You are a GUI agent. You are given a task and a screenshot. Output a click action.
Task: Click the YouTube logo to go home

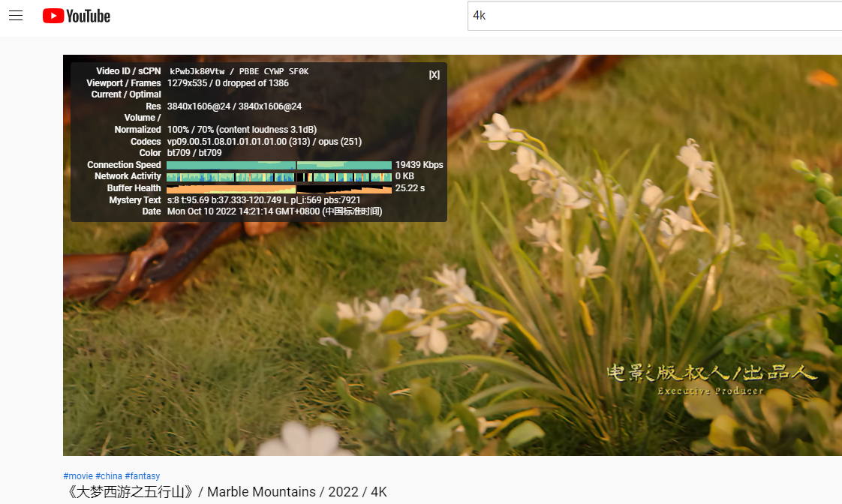point(77,16)
